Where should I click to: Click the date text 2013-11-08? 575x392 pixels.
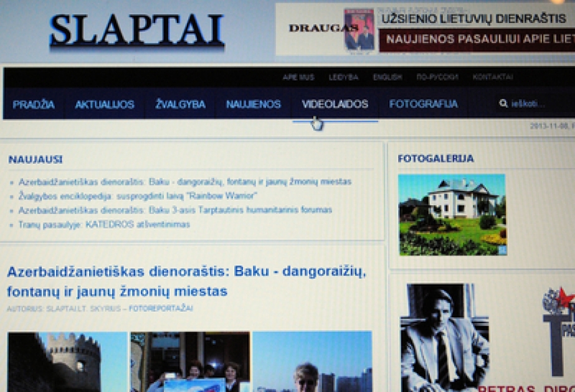tap(549, 126)
